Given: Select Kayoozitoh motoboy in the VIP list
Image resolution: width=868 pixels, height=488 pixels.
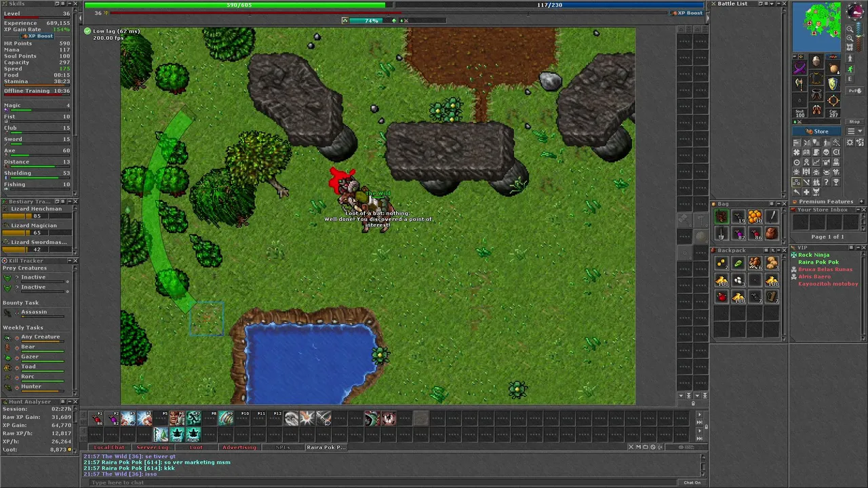Looking at the screenshot, I should [828, 284].
